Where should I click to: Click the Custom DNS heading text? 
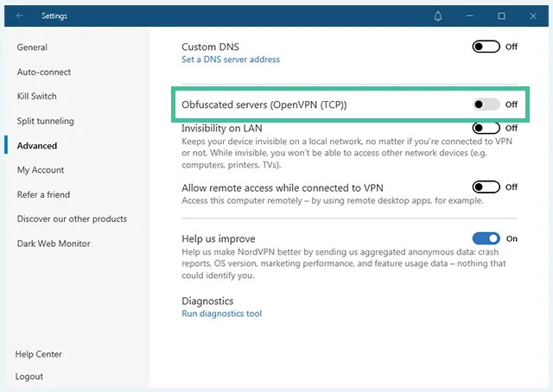pyautogui.click(x=210, y=47)
